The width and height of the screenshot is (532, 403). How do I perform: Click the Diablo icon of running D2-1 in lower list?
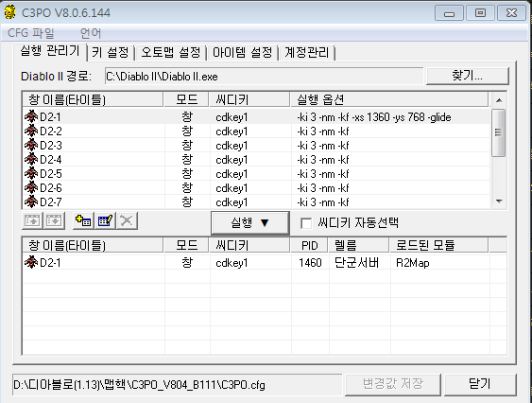coord(31,262)
